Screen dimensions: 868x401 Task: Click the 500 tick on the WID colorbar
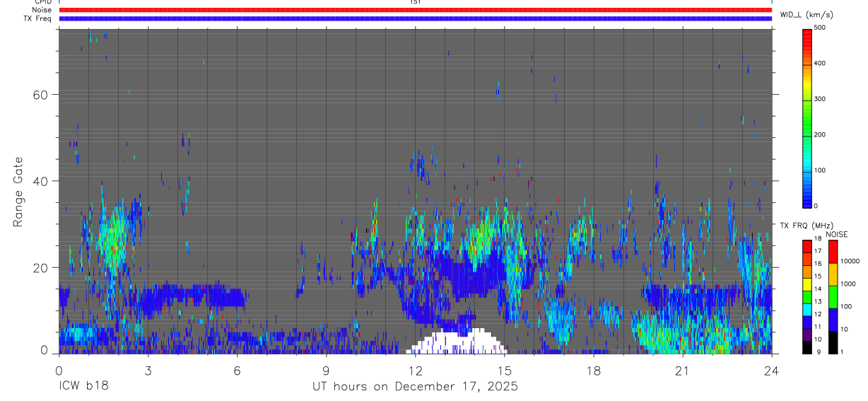point(820,28)
